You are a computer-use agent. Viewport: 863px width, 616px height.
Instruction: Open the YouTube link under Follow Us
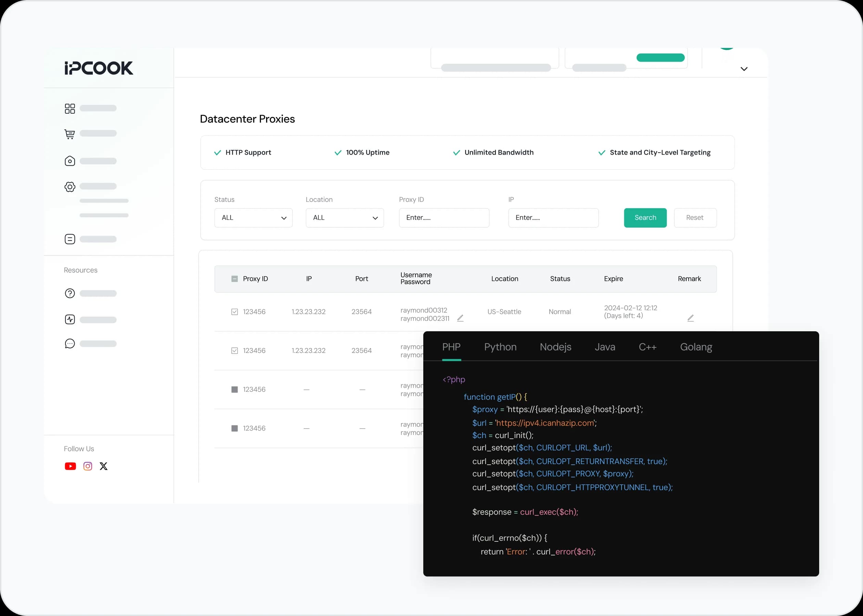tap(70, 466)
